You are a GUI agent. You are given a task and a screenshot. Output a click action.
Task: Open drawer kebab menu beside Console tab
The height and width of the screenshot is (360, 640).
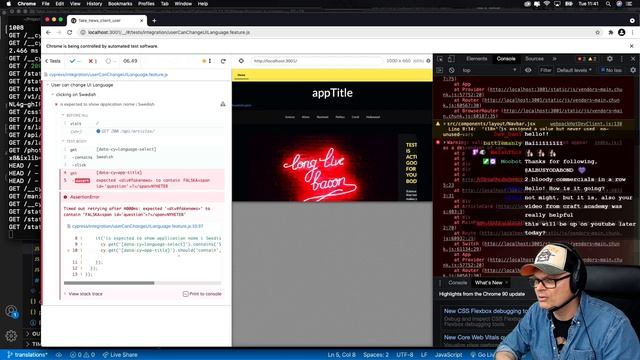[x=440, y=282]
